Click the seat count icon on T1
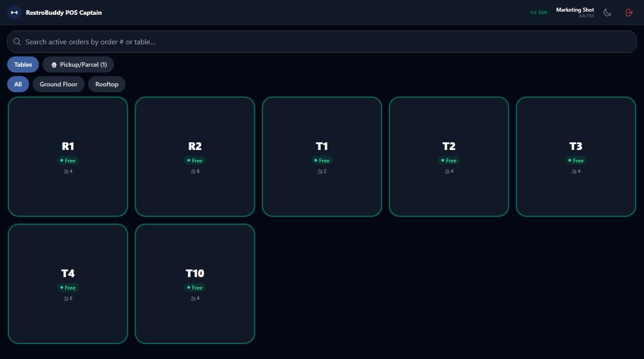This screenshot has height=359, width=644. click(320, 171)
